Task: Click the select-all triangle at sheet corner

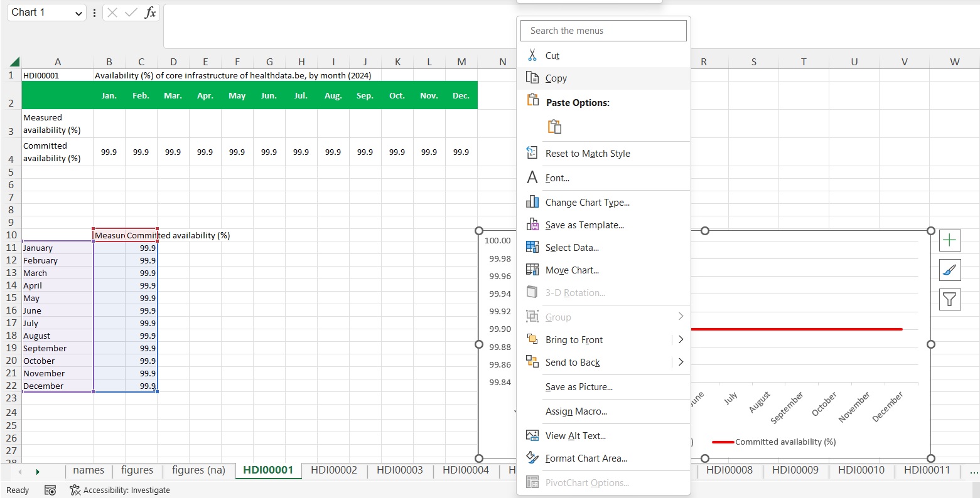Action: (x=14, y=61)
